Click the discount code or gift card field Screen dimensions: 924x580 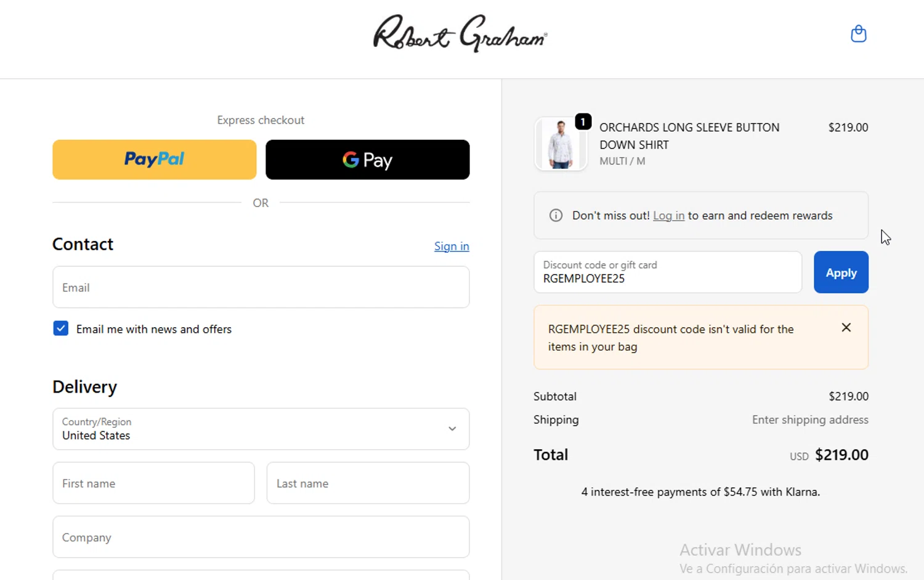click(x=667, y=272)
